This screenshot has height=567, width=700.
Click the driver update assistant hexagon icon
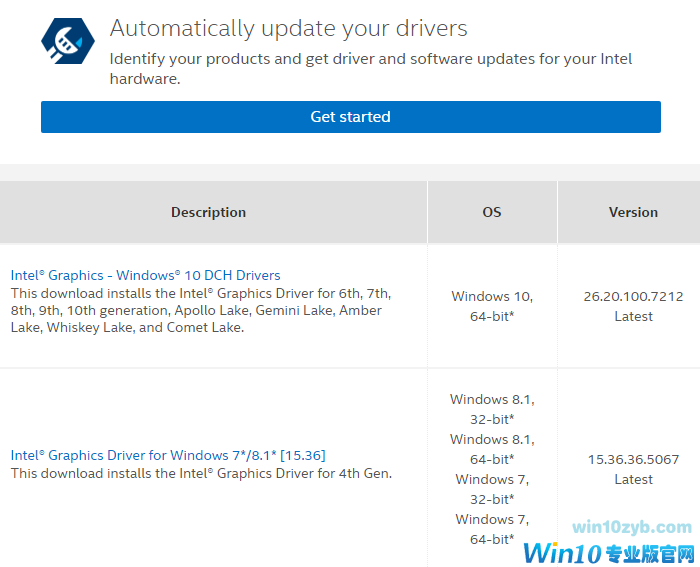(68, 41)
